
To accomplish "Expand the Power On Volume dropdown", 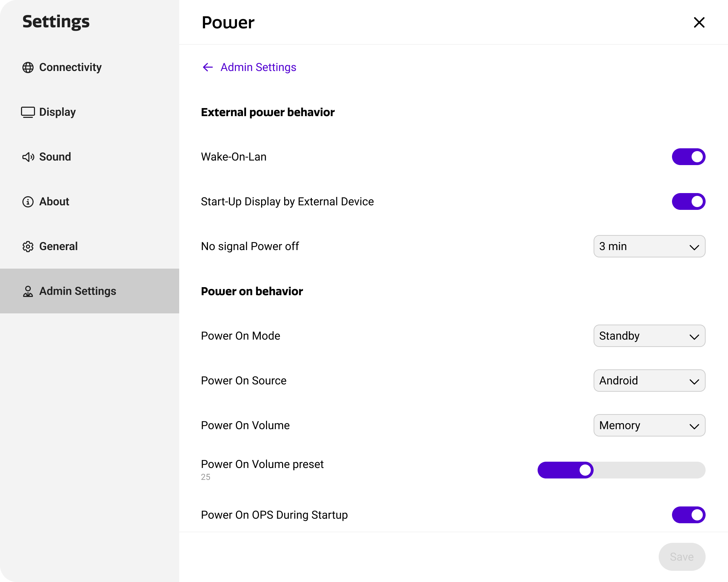I will click(x=649, y=425).
